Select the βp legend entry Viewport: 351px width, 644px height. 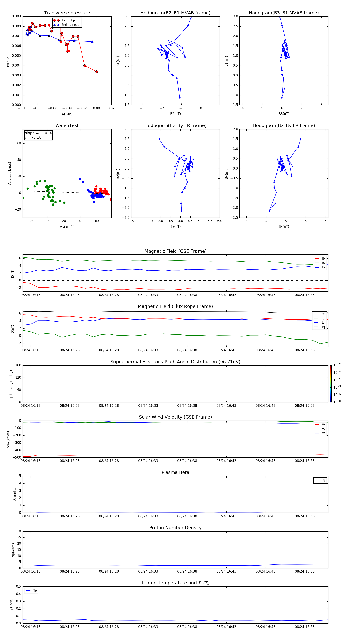[320, 480]
